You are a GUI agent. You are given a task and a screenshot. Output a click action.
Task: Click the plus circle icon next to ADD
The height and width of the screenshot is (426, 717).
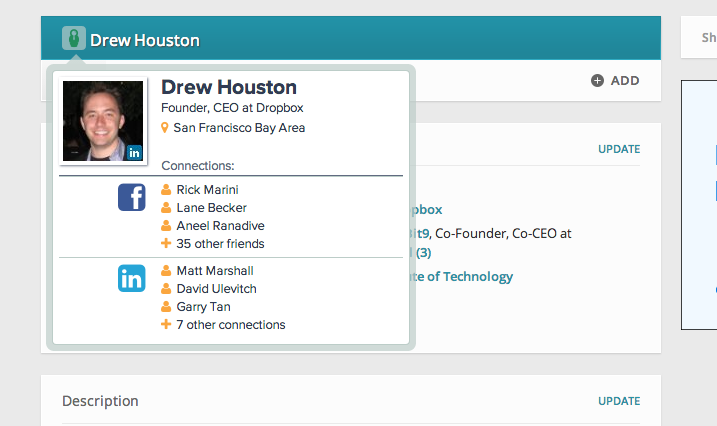[x=597, y=80]
